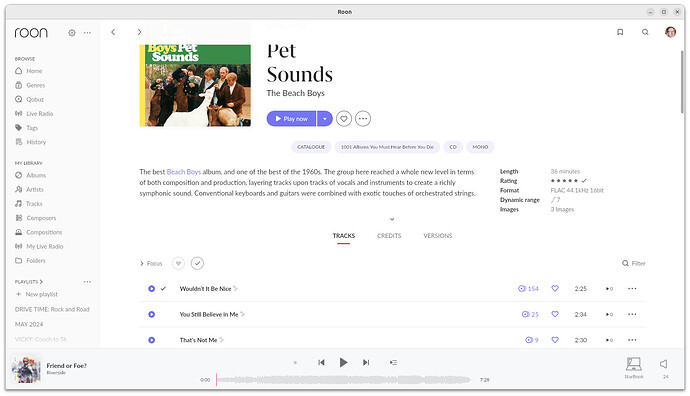Open the queue icon in playback bar
The width and height of the screenshot is (690, 396).
393,363
